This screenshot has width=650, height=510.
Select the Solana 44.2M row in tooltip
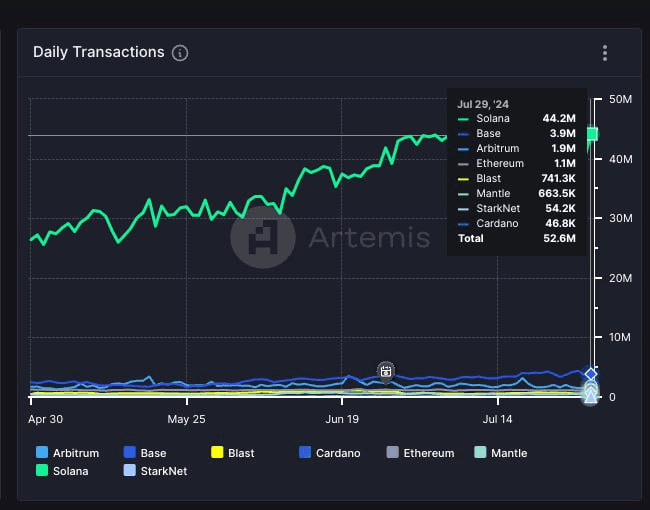click(515, 118)
